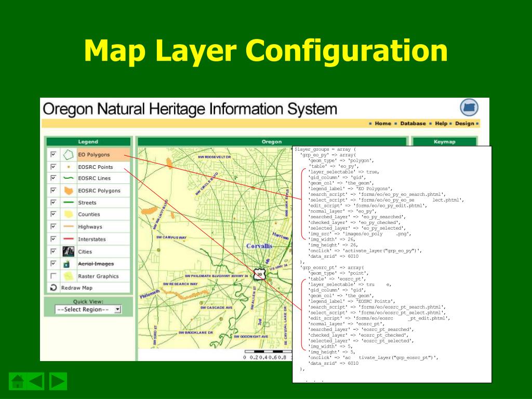Toggle the EO Polygons layer checkbox
Screen dimensions: 532x399
(x=54, y=154)
